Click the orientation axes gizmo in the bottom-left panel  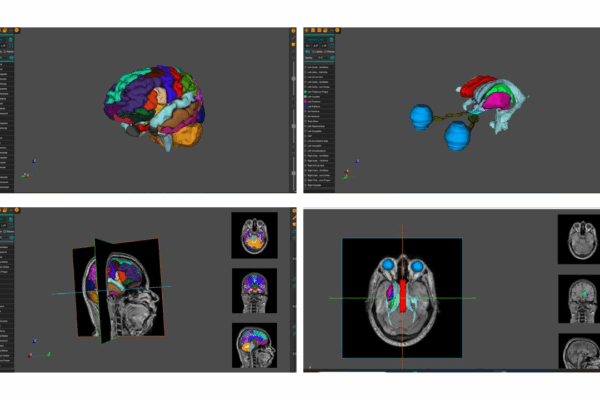point(39,349)
